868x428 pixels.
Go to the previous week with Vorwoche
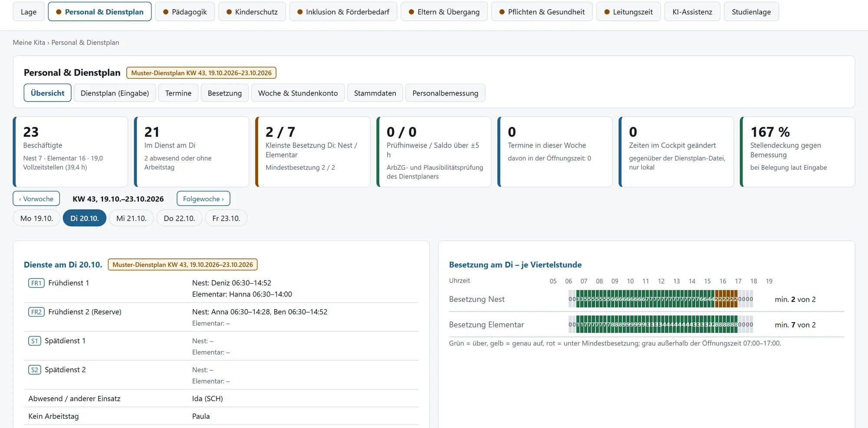[x=36, y=199]
